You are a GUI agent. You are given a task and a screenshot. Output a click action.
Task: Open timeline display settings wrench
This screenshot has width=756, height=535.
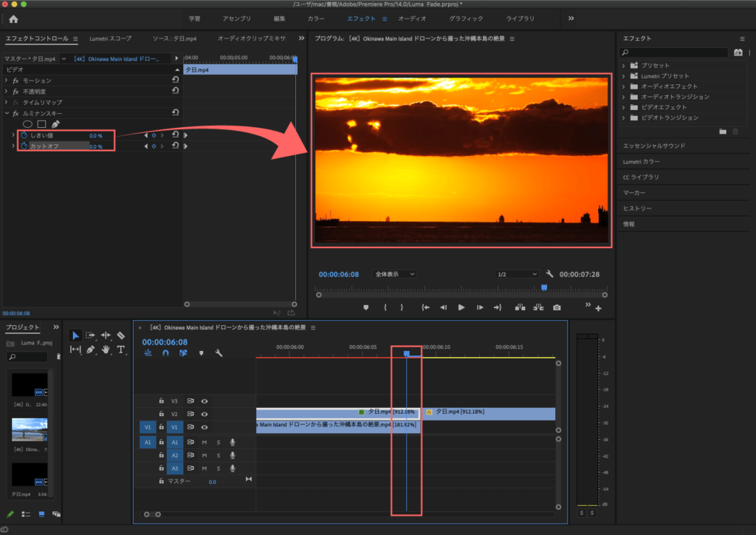(x=219, y=353)
